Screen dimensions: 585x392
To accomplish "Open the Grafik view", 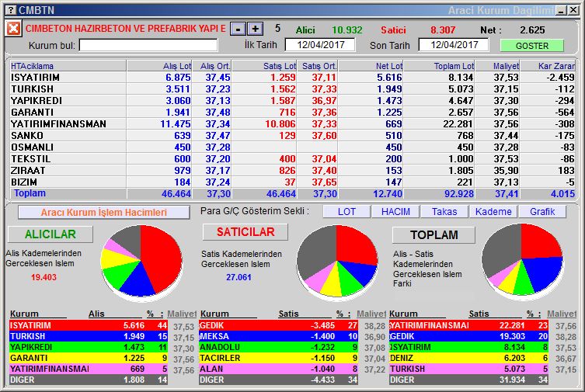I will [x=542, y=212].
